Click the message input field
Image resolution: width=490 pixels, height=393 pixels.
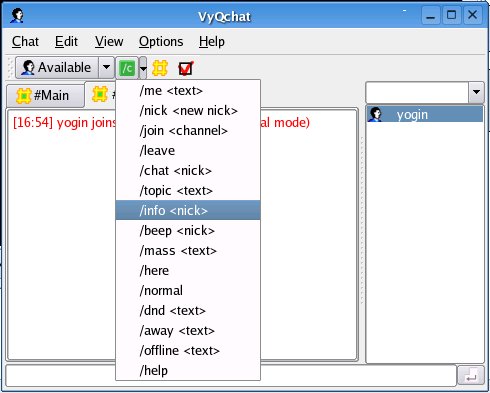pyautogui.click(x=231, y=376)
